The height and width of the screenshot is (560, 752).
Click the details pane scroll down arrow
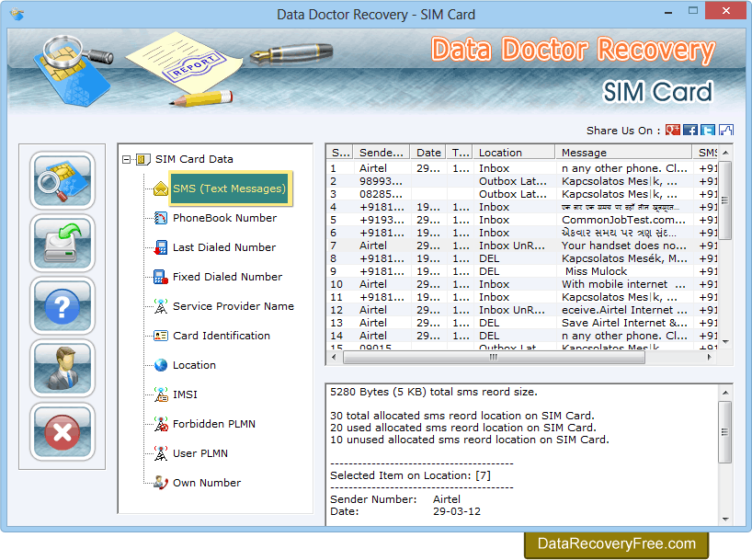coord(725,520)
